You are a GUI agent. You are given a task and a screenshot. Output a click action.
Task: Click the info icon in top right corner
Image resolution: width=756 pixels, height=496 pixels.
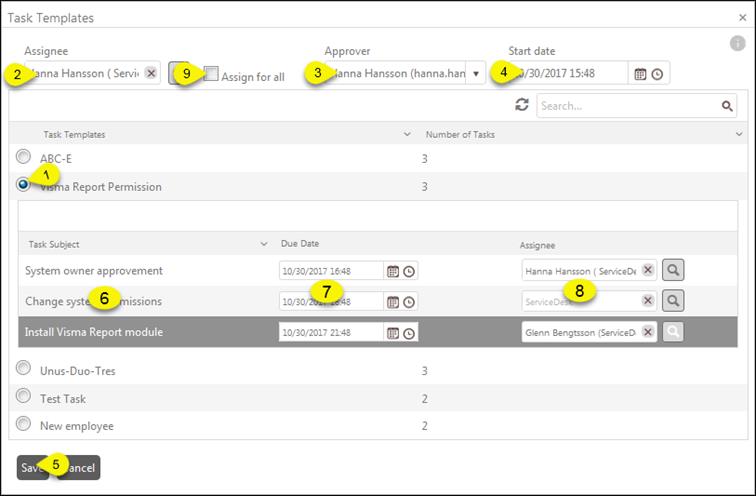tap(738, 43)
